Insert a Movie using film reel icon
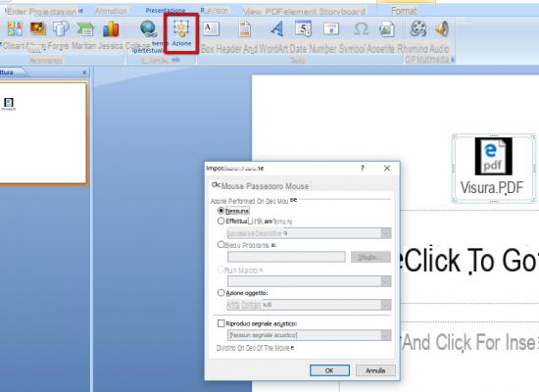539x392 pixels. click(x=418, y=28)
